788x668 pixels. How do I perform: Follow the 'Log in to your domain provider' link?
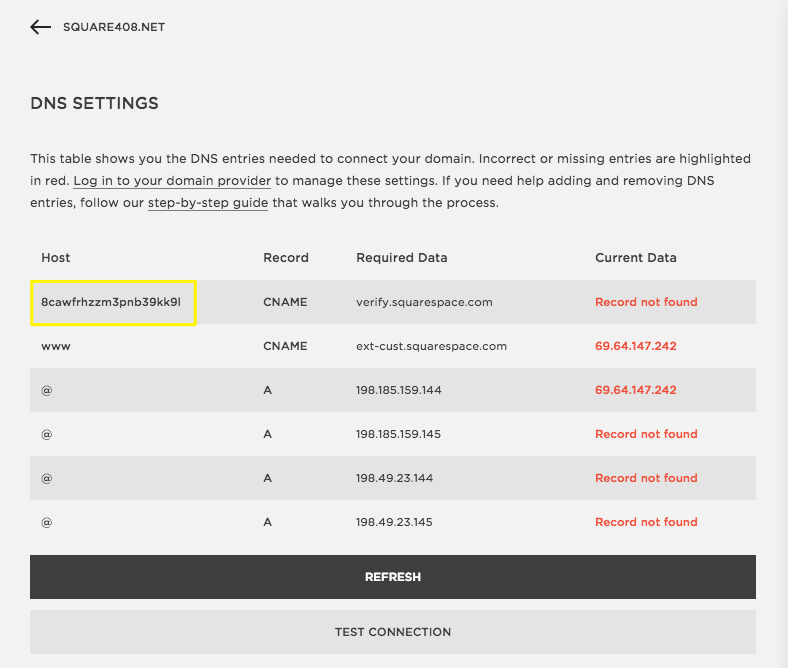tap(172, 181)
